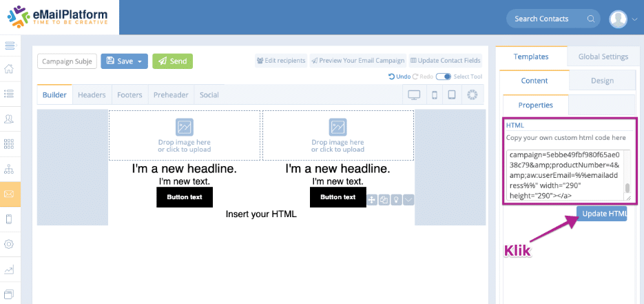
Task: Open the grid segments icon in sidebar
Action: [x=9, y=144]
